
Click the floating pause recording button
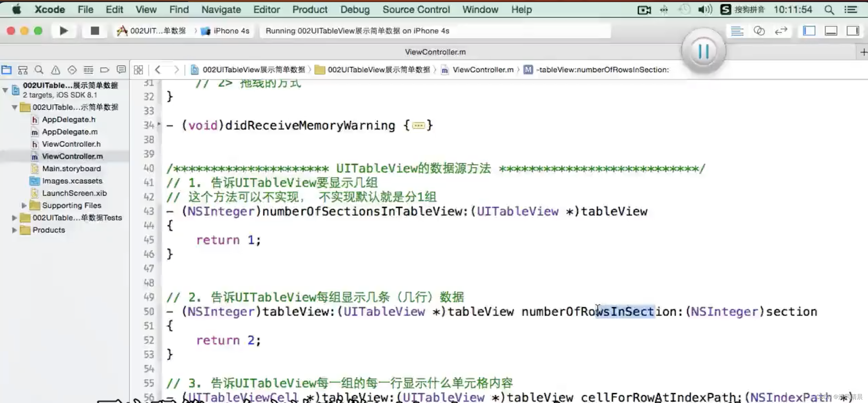tap(703, 52)
